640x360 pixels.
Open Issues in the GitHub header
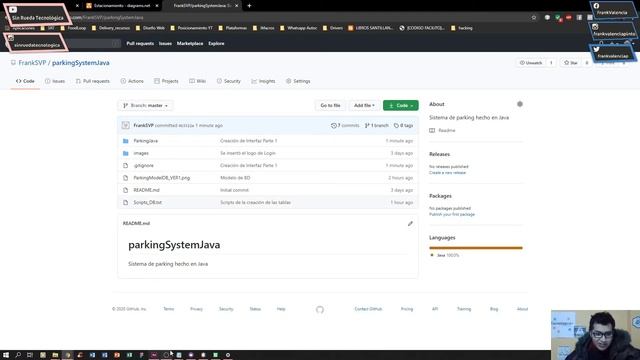(x=165, y=43)
